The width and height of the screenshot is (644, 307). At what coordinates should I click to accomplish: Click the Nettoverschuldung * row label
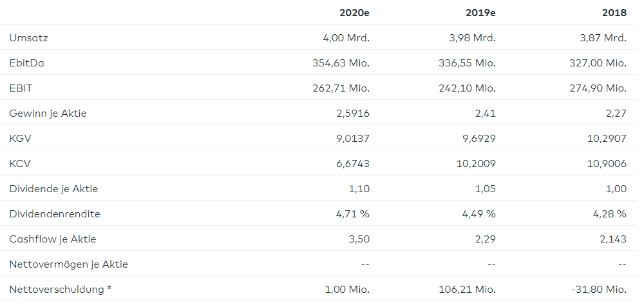[x=57, y=290]
